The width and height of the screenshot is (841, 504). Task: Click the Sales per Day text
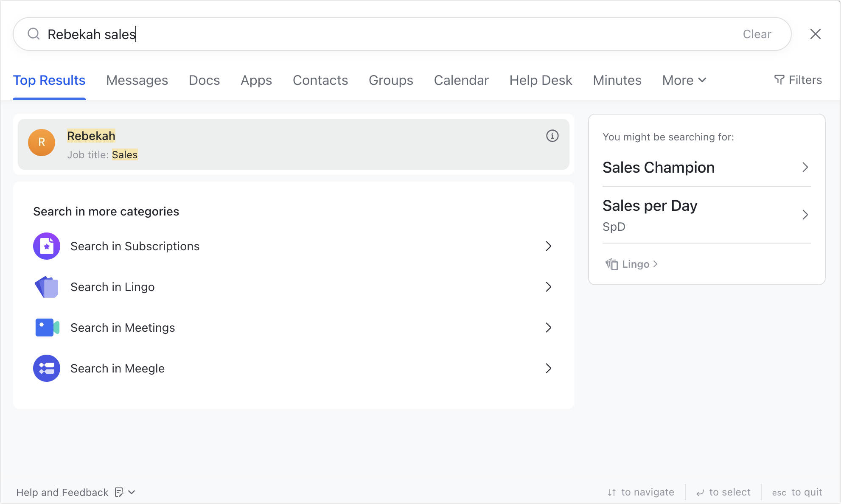tap(650, 206)
